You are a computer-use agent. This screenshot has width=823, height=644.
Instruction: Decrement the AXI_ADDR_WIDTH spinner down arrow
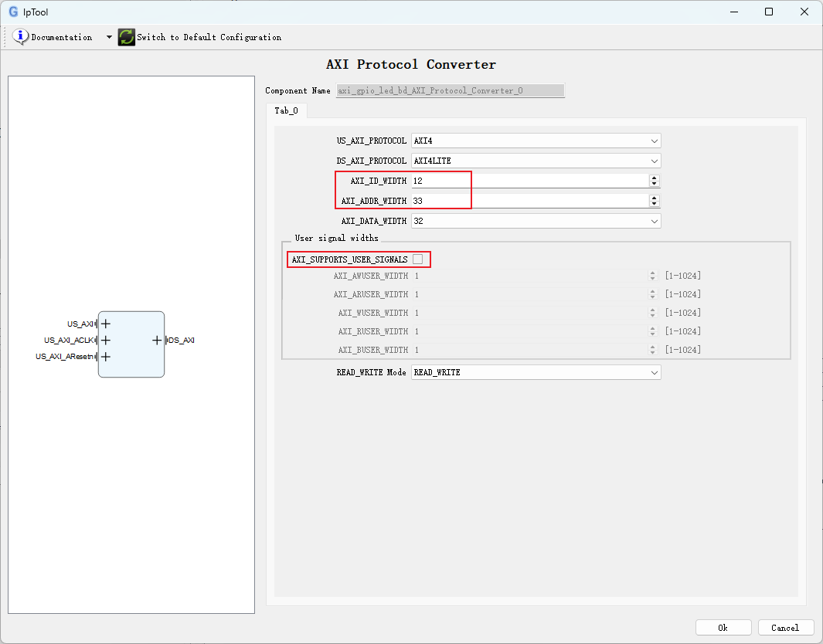coord(655,204)
